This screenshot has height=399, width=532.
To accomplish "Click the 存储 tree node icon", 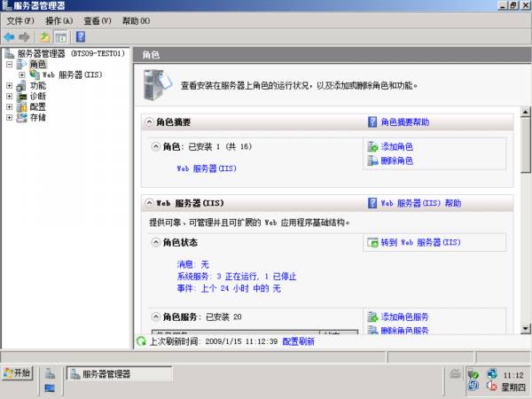I will pyautogui.click(x=21, y=117).
